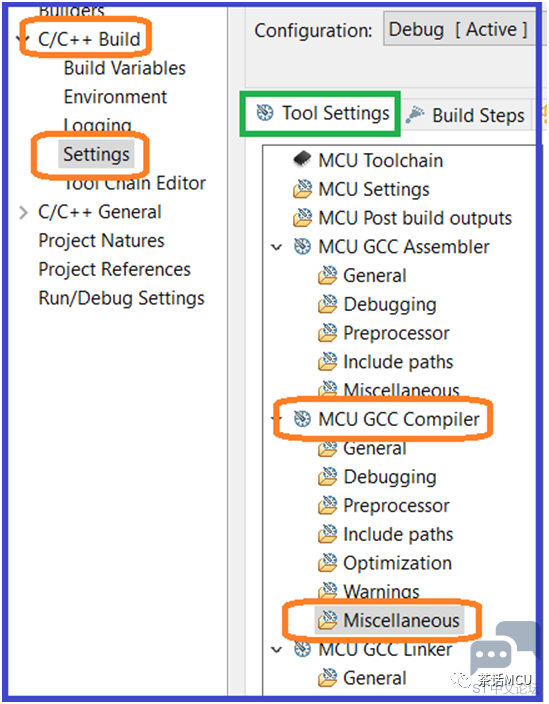Collapse the MCU GCC Assembler tree node
The image size is (549, 704).
coord(277,247)
